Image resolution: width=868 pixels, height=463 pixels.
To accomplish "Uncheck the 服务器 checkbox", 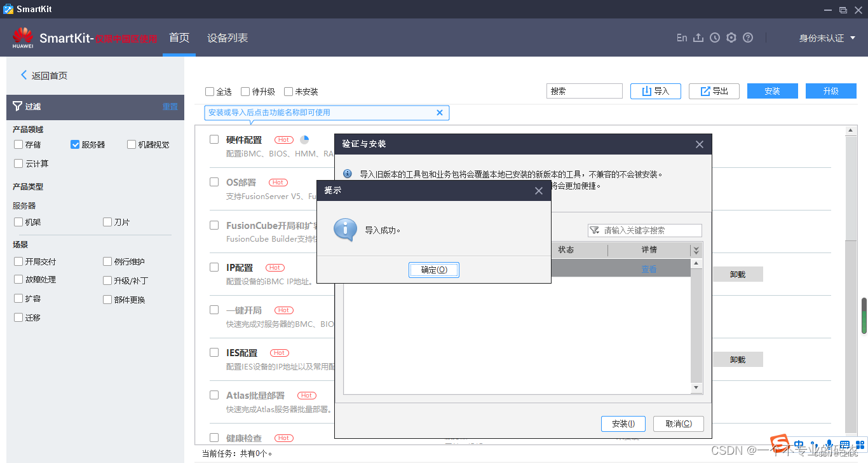I will pyautogui.click(x=75, y=144).
